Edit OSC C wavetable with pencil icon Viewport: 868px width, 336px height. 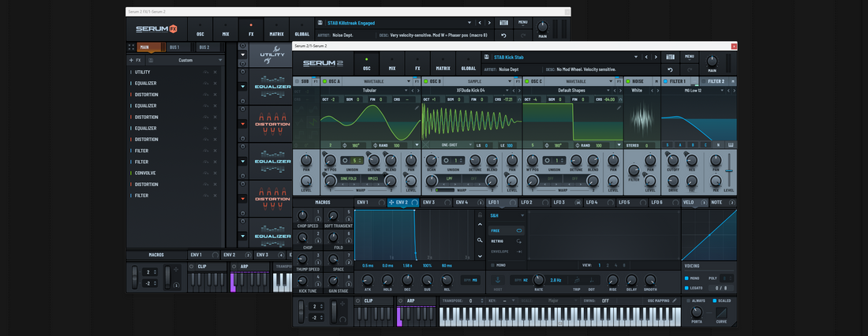pyautogui.click(x=619, y=108)
